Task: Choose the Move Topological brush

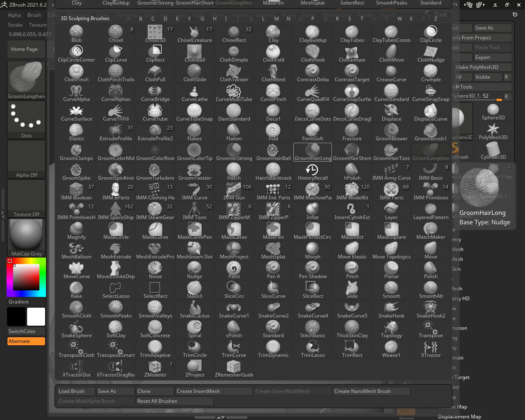Action: (x=391, y=251)
